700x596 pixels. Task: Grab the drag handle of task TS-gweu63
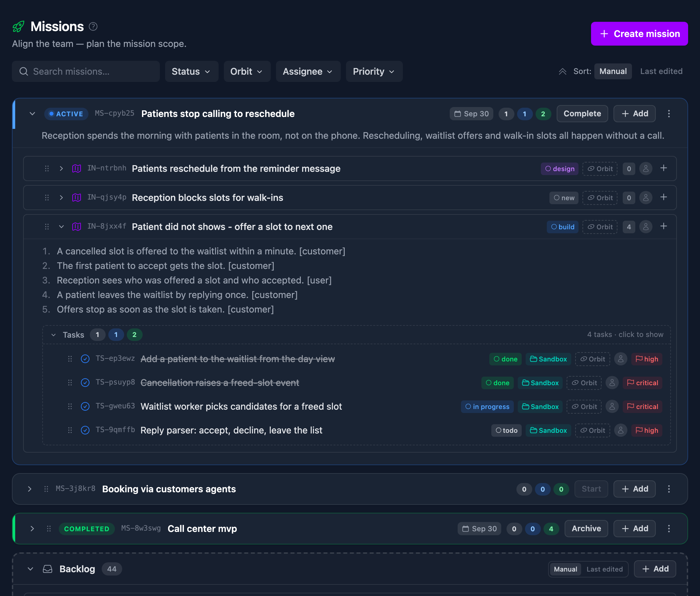tap(70, 406)
